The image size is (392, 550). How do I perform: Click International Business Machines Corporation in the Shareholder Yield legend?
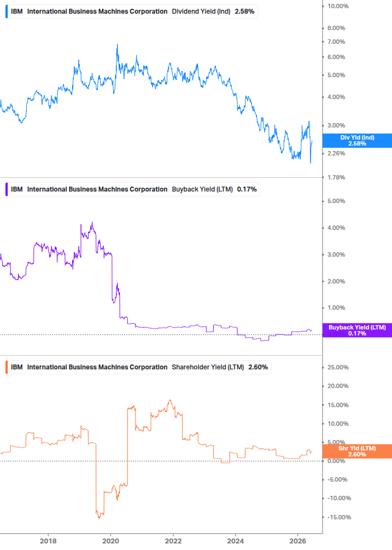point(97,367)
